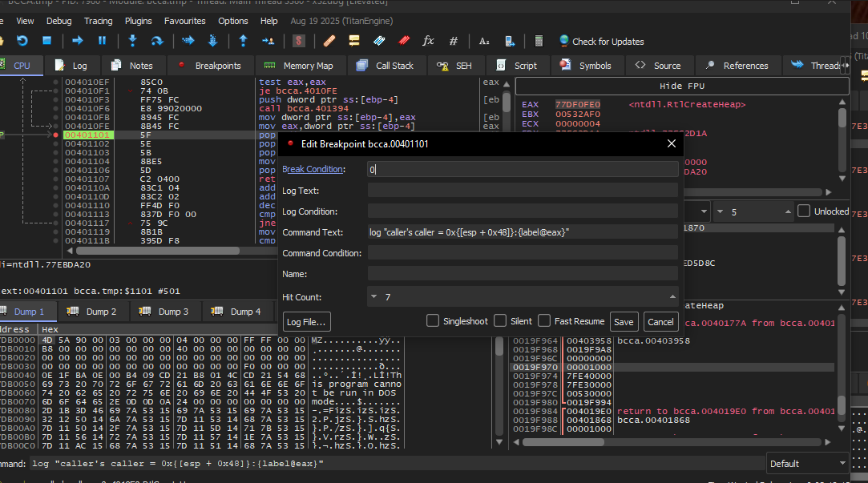The image size is (868, 483).
Task: Click the Patches bandage icon
Action: [329, 40]
